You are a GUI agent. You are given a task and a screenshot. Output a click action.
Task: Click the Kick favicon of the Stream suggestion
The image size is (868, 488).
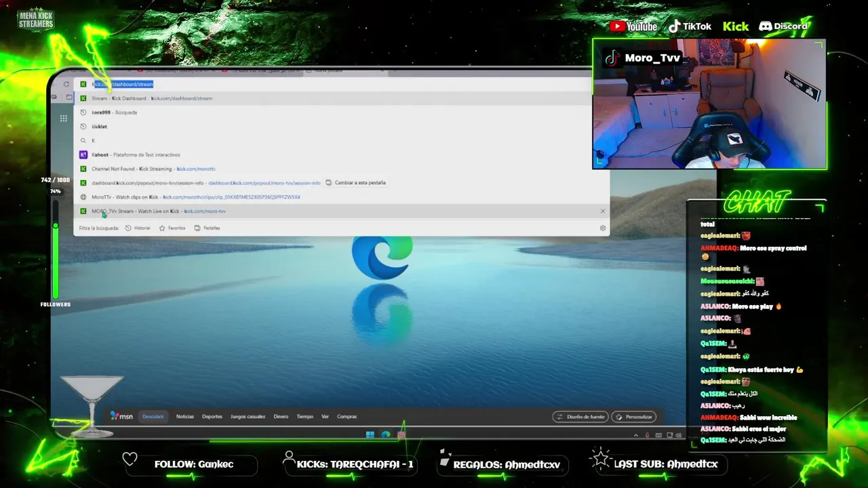click(x=83, y=98)
